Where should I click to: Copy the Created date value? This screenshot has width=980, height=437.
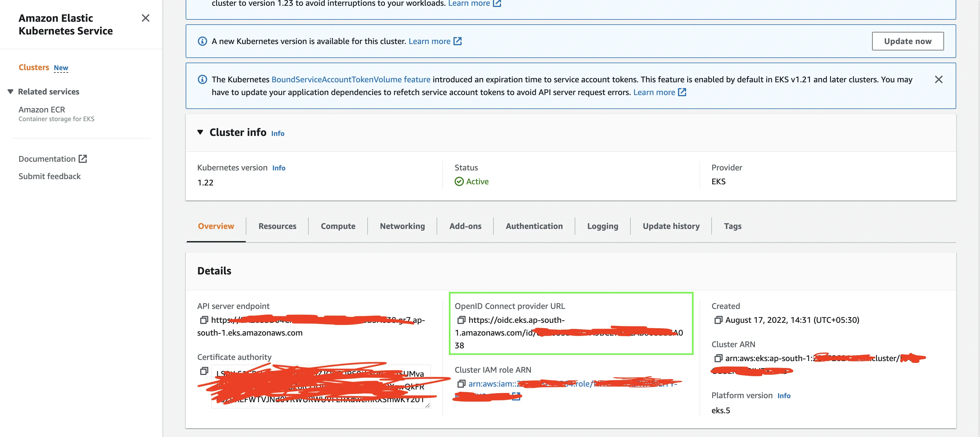718,320
